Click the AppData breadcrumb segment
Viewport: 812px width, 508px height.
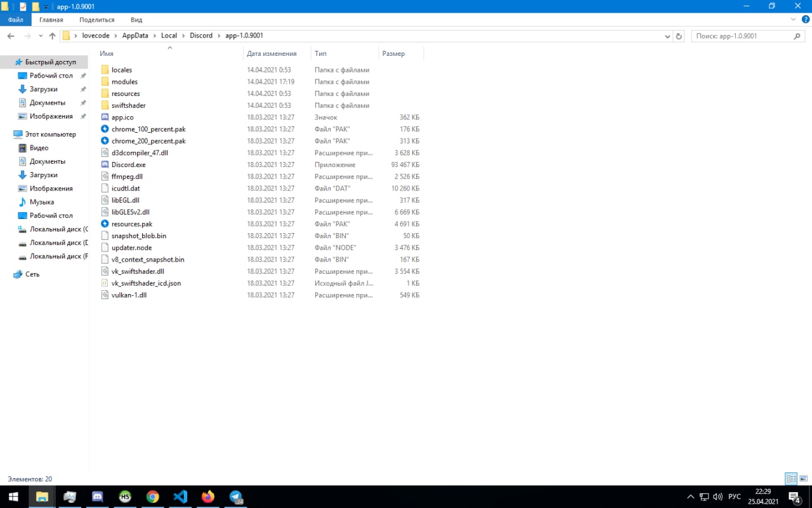click(135, 36)
